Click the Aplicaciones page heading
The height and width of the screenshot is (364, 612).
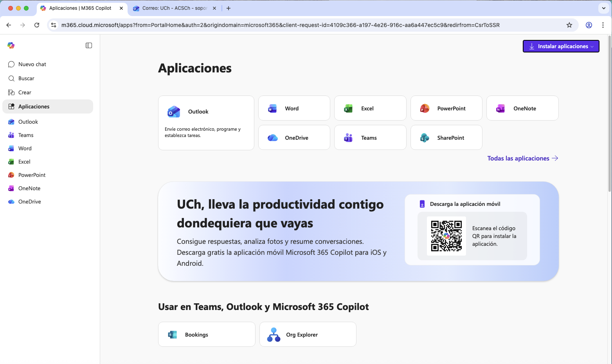coord(195,68)
